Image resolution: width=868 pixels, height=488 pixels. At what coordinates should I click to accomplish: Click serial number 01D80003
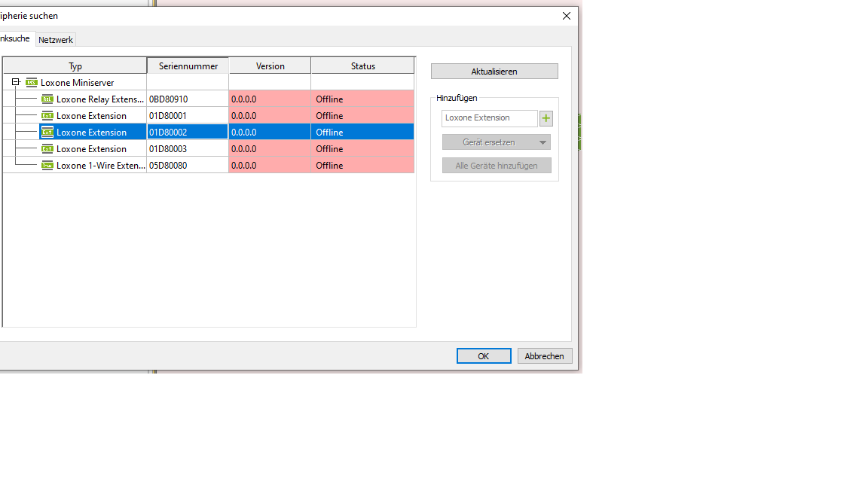[x=168, y=149]
